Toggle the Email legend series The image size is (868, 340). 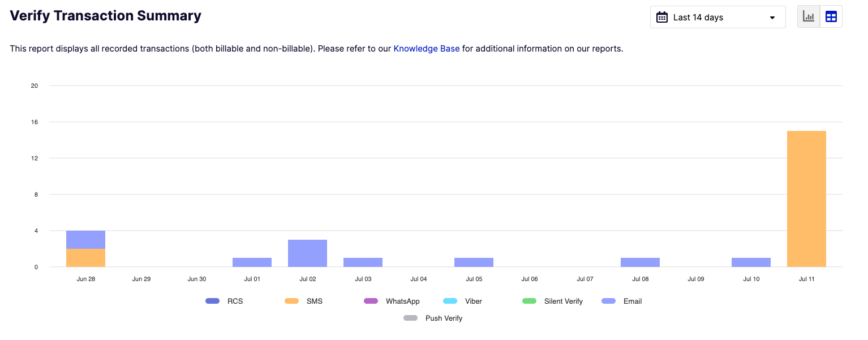621,301
